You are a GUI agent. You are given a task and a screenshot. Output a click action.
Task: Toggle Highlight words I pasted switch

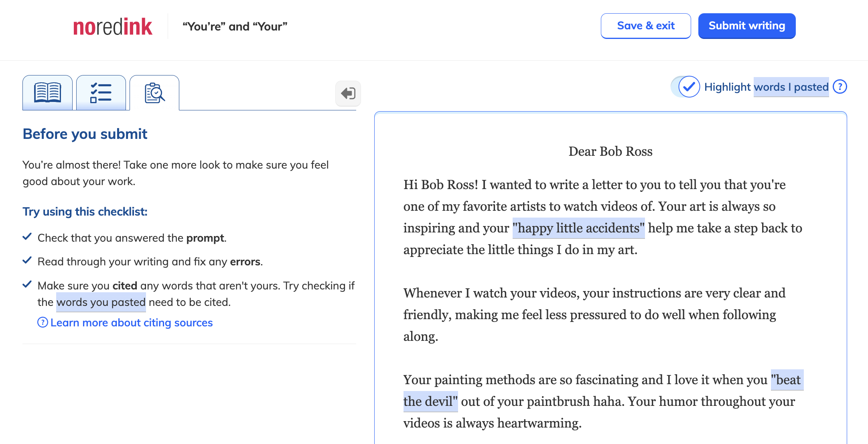click(685, 87)
